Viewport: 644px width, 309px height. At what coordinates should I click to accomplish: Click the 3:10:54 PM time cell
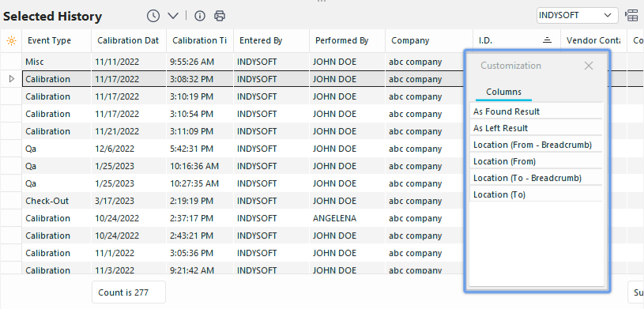(x=200, y=114)
